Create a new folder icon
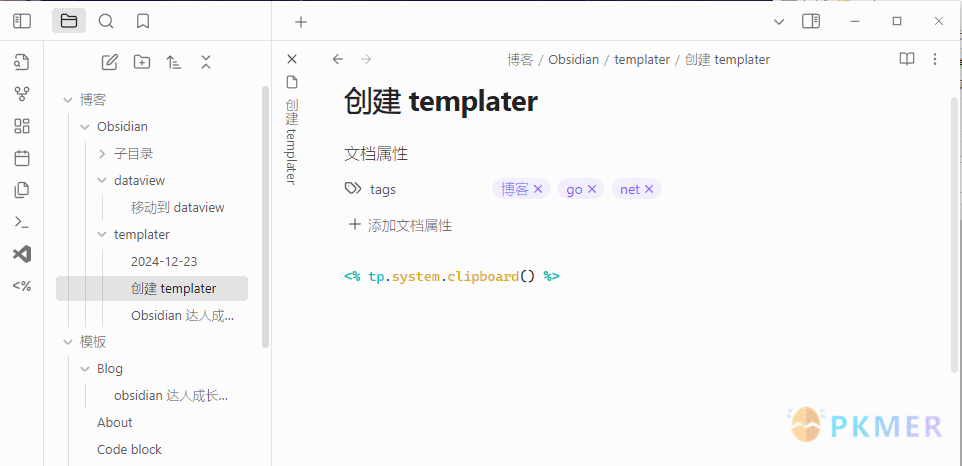The width and height of the screenshot is (962, 466). click(142, 62)
